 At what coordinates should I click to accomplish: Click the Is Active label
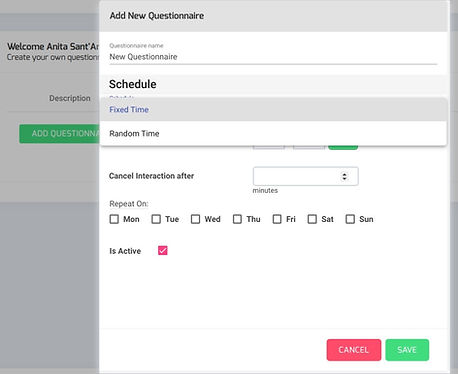125,251
